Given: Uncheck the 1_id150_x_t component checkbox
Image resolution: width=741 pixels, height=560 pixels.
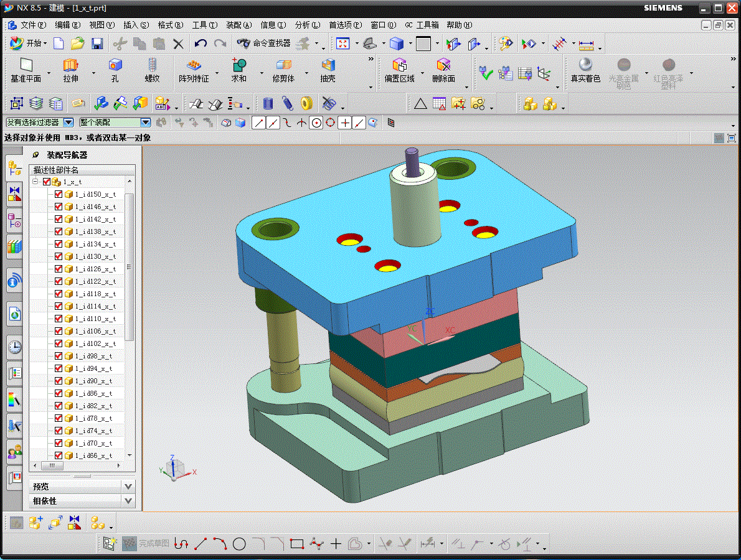Looking at the screenshot, I should click(x=59, y=194).
